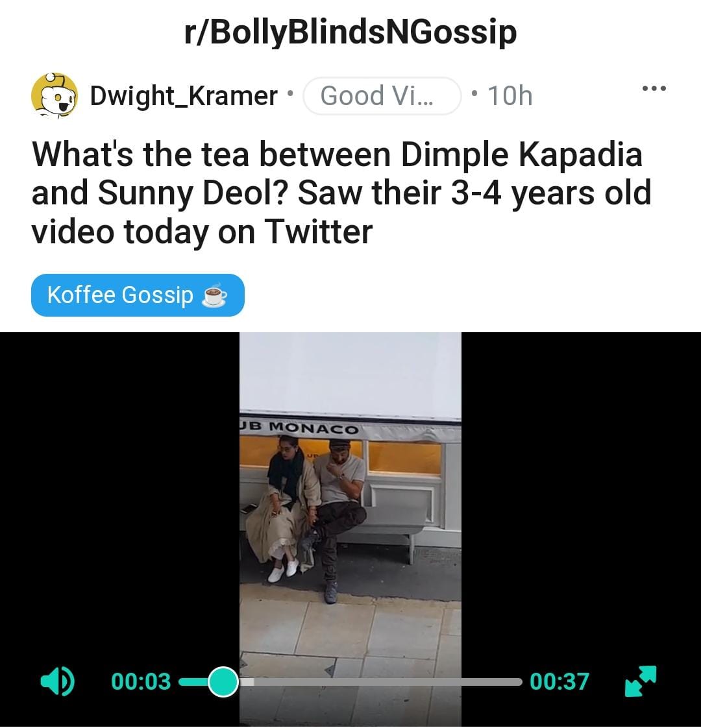Image resolution: width=701 pixels, height=728 pixels.
Task: Click the 10h post timestamp
Action: click(x=510, y=95)
